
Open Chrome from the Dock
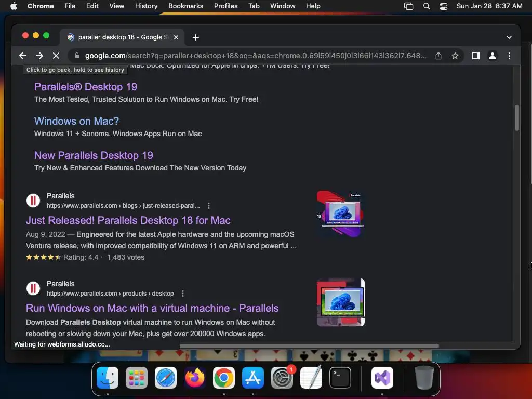click(223, 378)
